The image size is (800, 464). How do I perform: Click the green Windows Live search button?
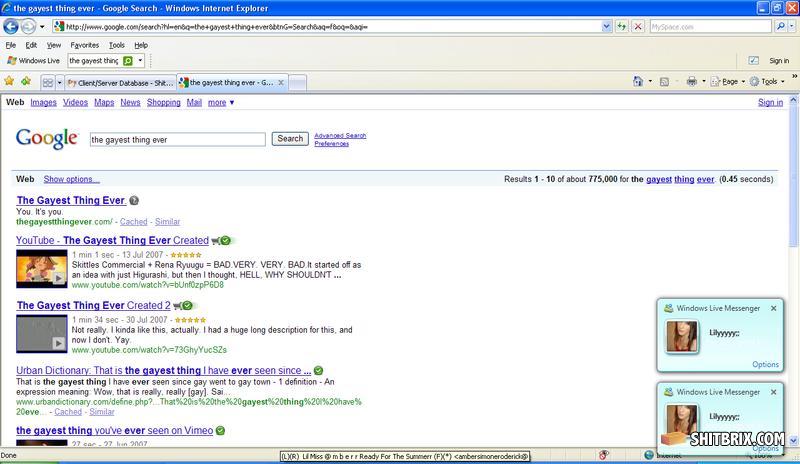tap(128, 61)
